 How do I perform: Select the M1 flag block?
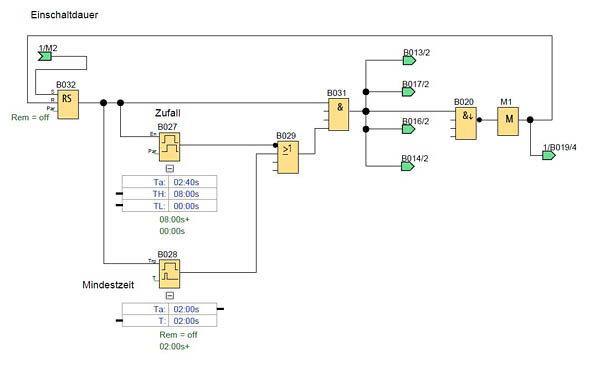pyautogui.click(x=508, y=121)
